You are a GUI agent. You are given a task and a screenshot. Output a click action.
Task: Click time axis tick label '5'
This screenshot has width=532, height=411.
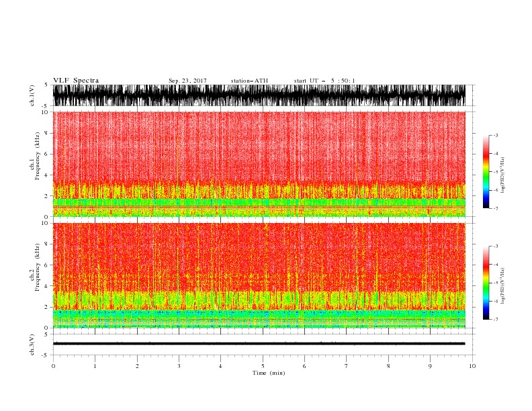coord(263,366)
